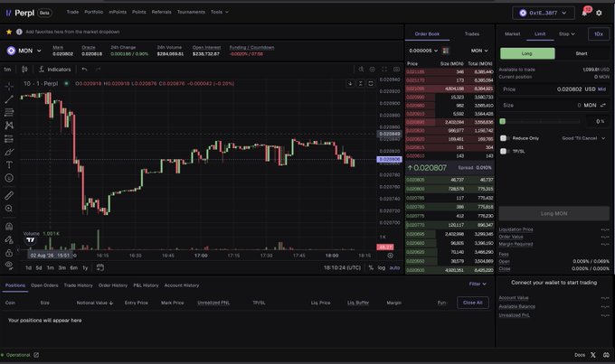
Task: Select the chart zoom-in tool
Action: (9, 209)
